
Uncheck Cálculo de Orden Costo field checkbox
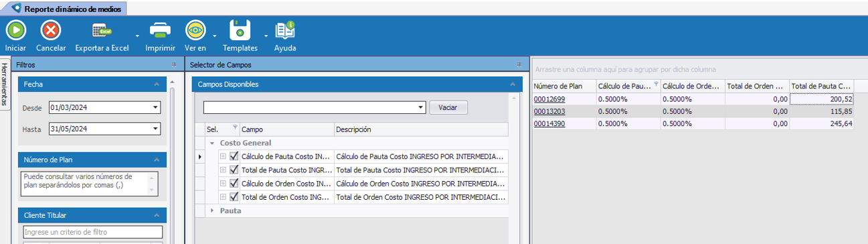click(234, 183)
